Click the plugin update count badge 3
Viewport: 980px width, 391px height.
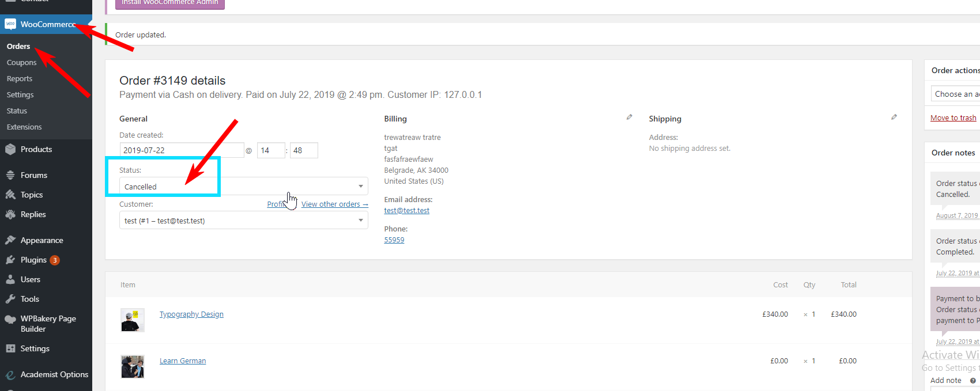coord(55,260)
